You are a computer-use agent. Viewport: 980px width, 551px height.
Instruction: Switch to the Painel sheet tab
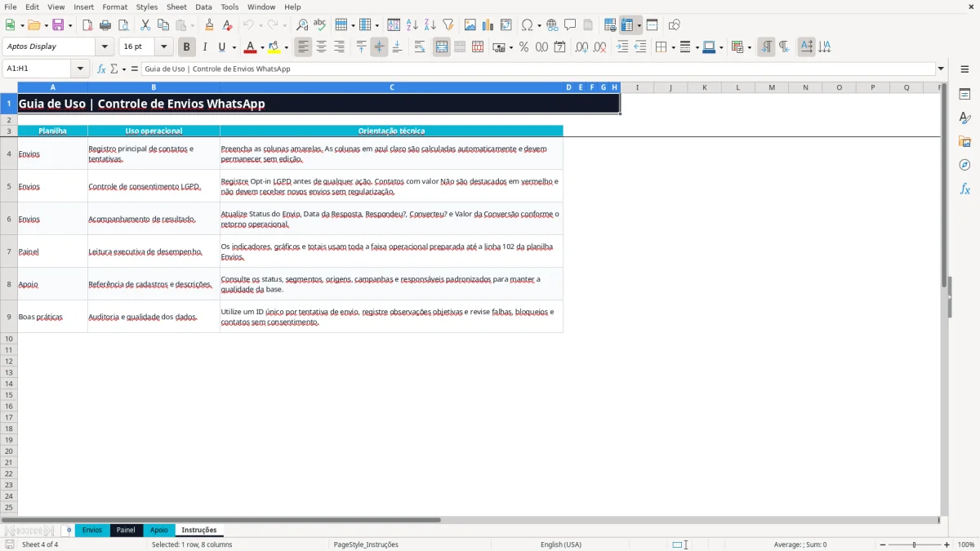(x=126, y=530)
